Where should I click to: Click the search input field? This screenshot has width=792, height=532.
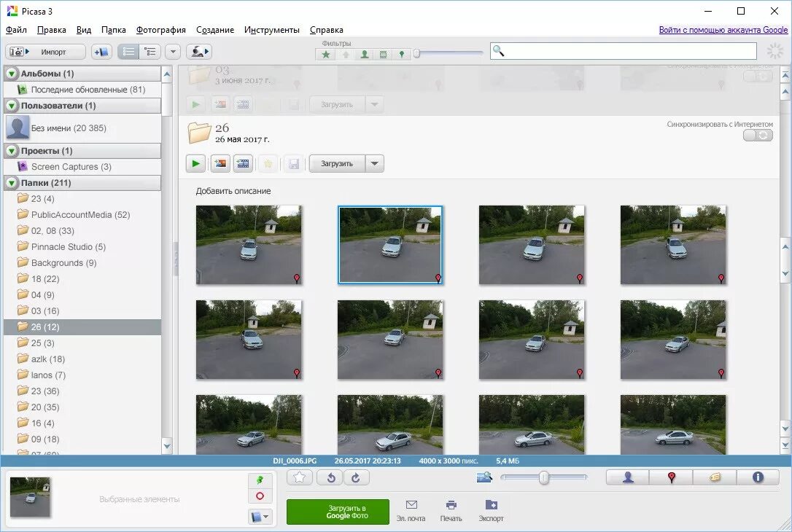click(624, 51)
